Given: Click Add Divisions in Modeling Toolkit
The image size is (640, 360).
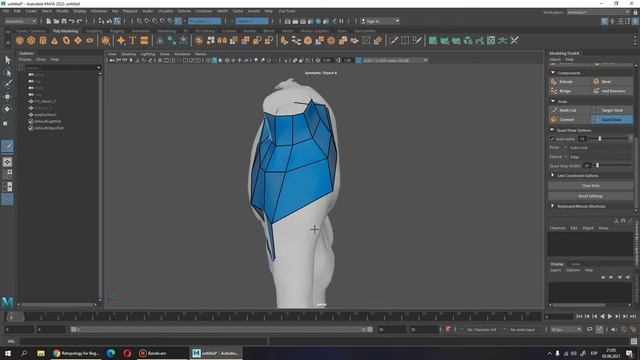Looking at the screenshot, I should pyautogui.click(x=611, y=91).
